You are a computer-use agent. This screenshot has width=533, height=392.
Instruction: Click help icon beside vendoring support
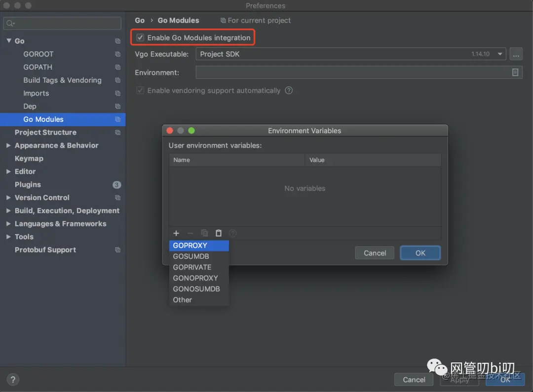coord(289,90)
